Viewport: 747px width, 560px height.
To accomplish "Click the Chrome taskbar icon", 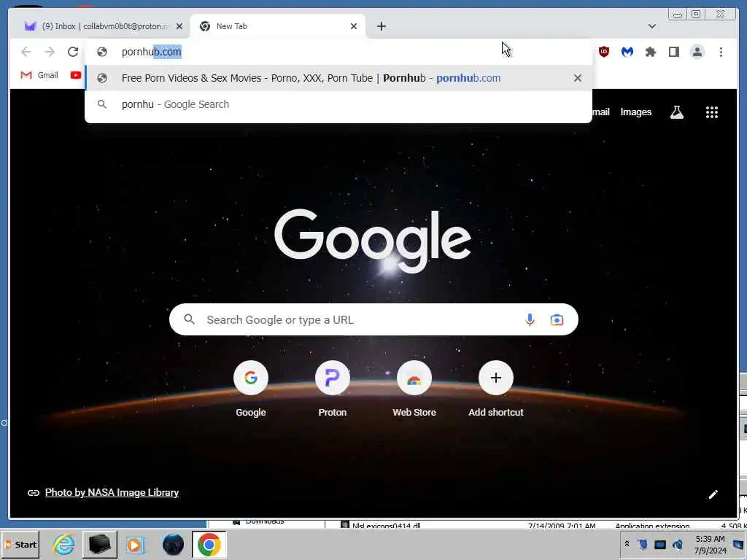I will click(209, 544).
